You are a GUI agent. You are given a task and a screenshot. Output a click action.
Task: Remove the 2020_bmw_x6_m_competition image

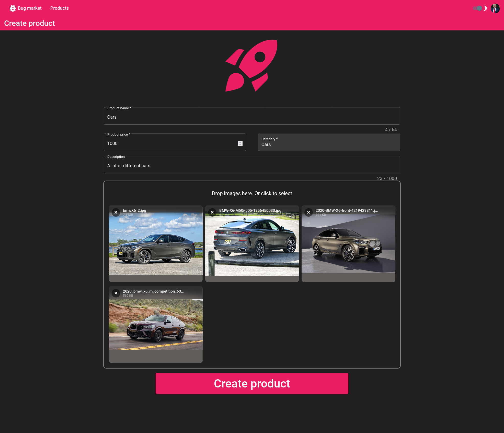(116, 293)
